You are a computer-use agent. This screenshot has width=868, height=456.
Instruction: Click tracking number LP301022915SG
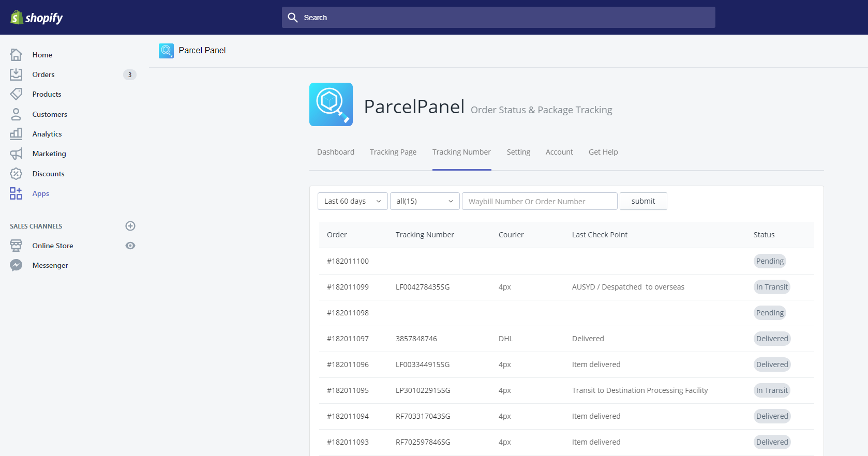coord(423,390)
